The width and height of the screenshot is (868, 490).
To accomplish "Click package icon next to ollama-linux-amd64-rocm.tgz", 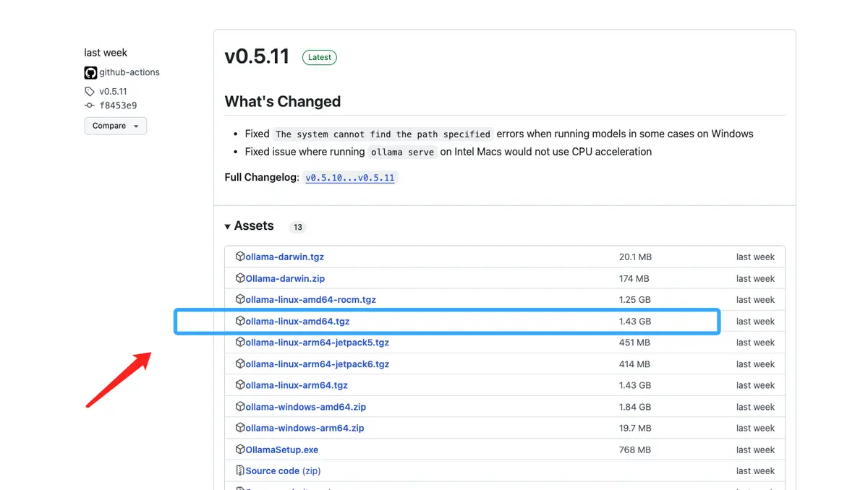I will [x=240, y=299].
